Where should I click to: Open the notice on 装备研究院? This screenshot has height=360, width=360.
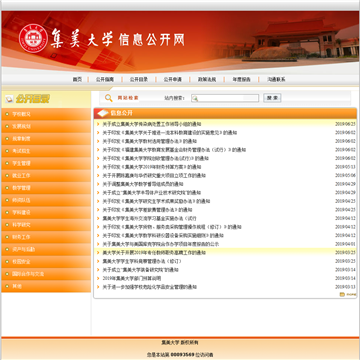click(x=140, y=270)
